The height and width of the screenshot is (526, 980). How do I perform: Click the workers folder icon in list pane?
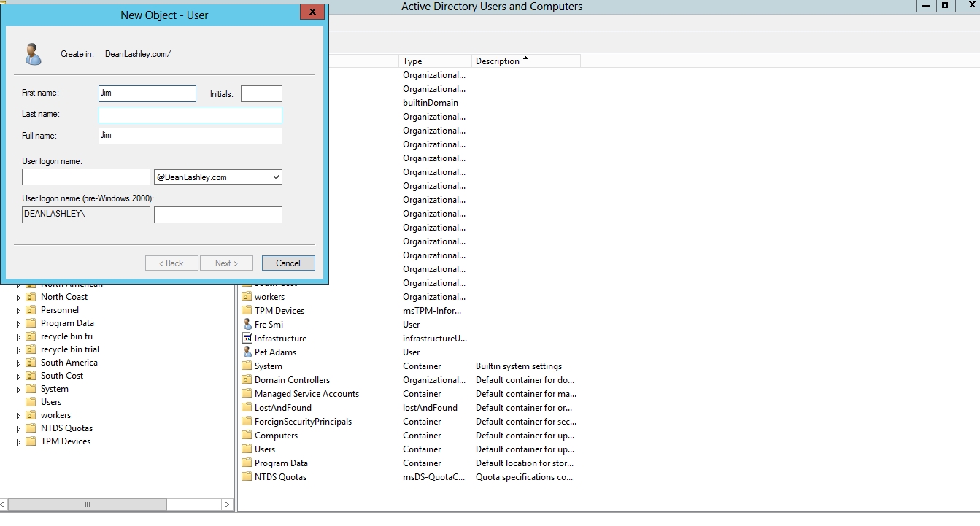point(247,297)
